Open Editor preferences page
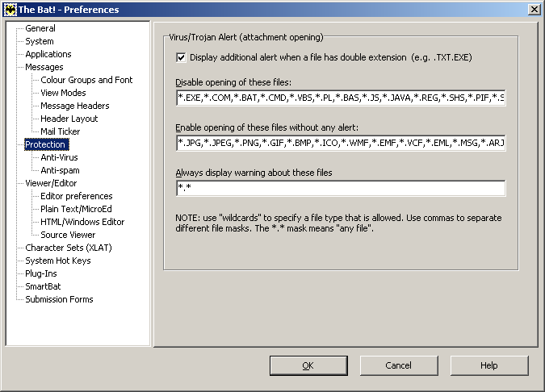Image resolution: width=545 pixels, height=392 pixels. coord(77,196)
